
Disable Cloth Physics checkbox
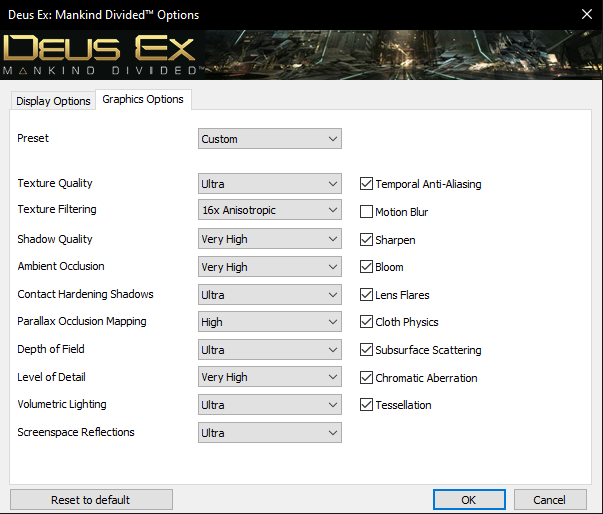pyautogui.click(x=366, y=321)
